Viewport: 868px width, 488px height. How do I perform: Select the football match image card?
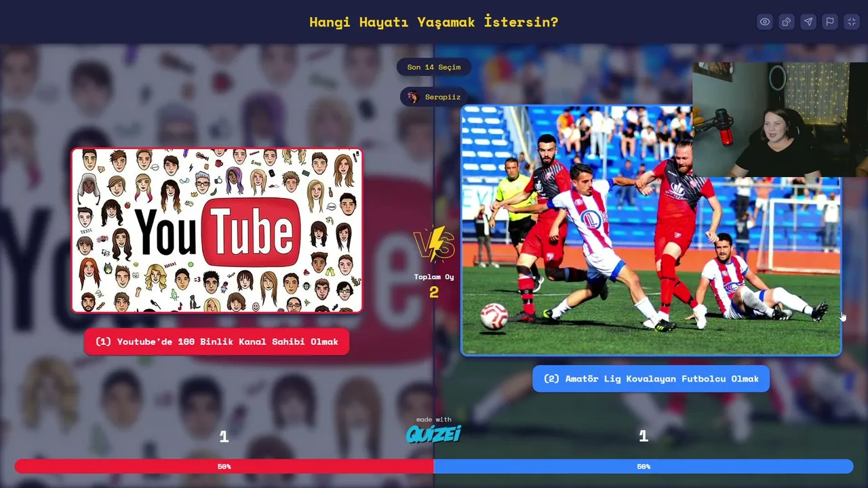tap(651, 230)
